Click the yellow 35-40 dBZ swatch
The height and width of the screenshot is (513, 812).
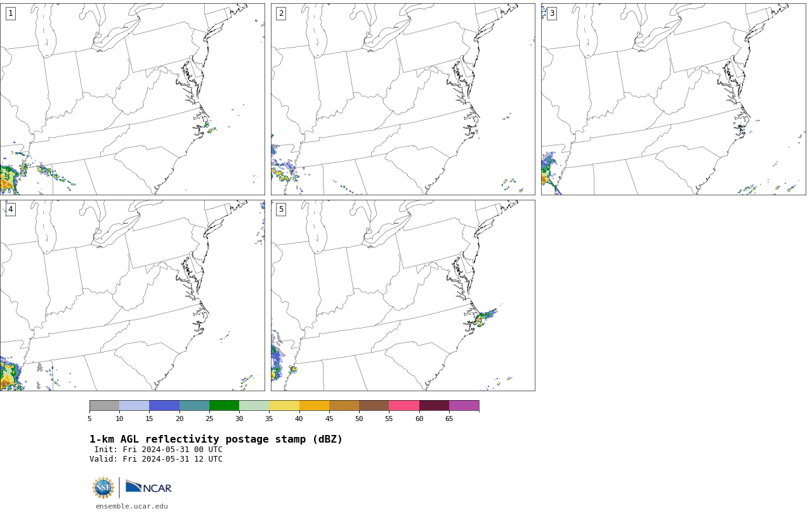(x=284, y=406)
